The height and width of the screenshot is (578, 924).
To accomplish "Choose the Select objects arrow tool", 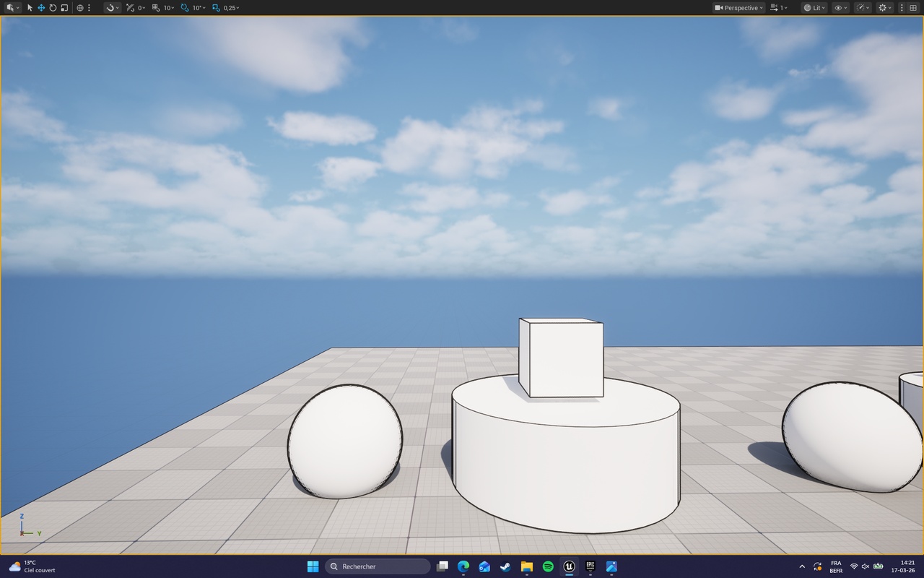I will (30, 7).
